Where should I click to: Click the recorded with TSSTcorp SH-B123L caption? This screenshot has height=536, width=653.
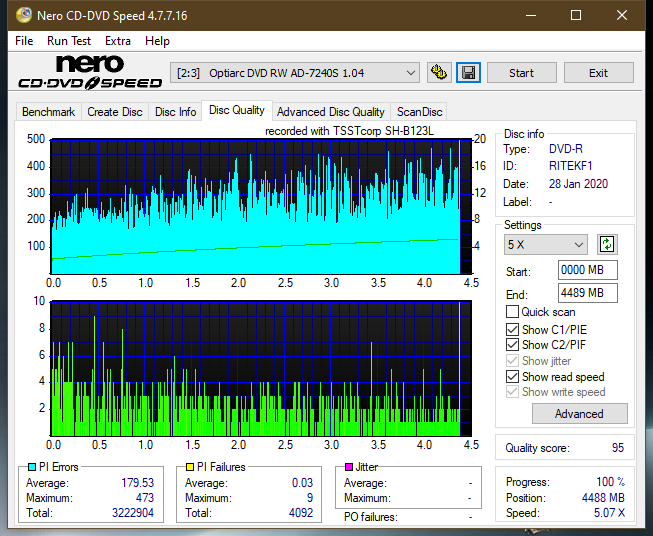(x=349, y=131)
